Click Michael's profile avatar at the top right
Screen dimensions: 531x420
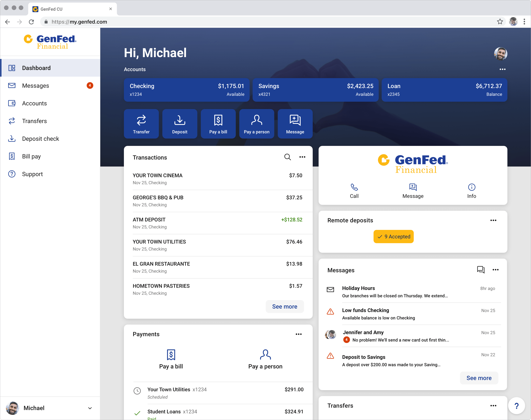pyautogui.click(x=501, y=54)
